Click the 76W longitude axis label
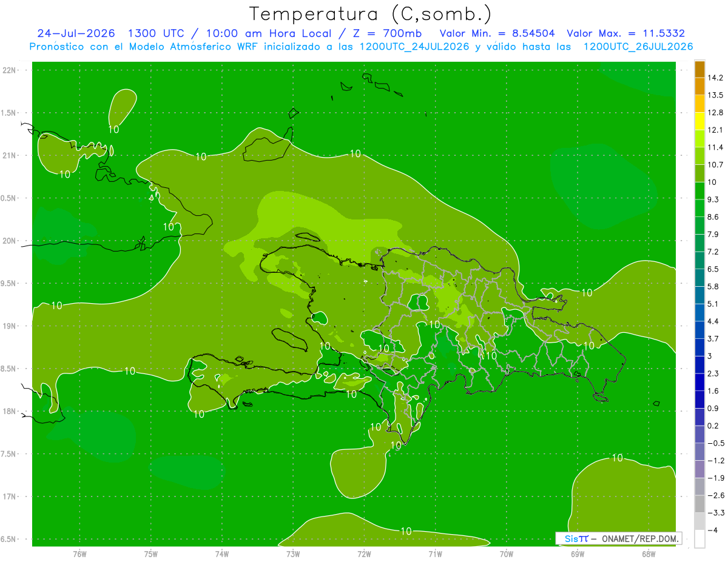Image resolution: width=728 pixels, height=562 pixels. click(x=79, y=554)
